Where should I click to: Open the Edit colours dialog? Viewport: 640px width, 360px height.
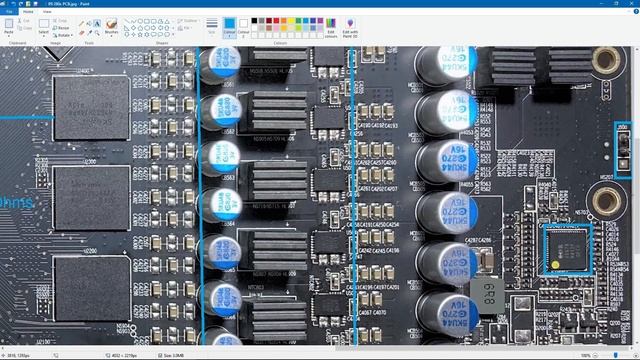pyautogui.click(x=331, y=28)
